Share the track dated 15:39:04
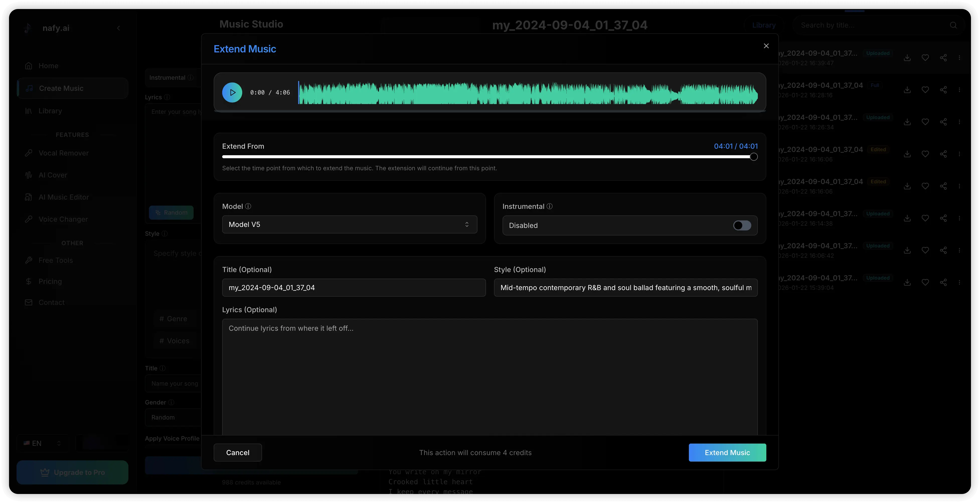The width and height of the screenshot is (980, 503). click(x=943, y=282)
